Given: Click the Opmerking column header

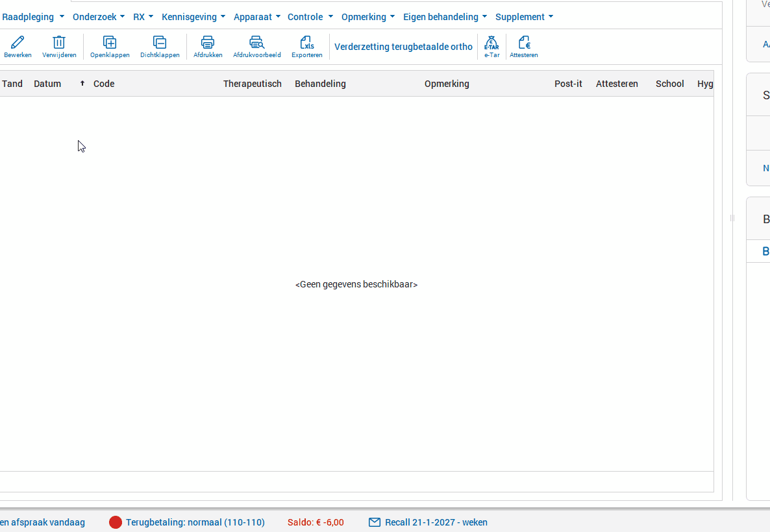Looking at the screenshot, I should (x=447, y=84).
